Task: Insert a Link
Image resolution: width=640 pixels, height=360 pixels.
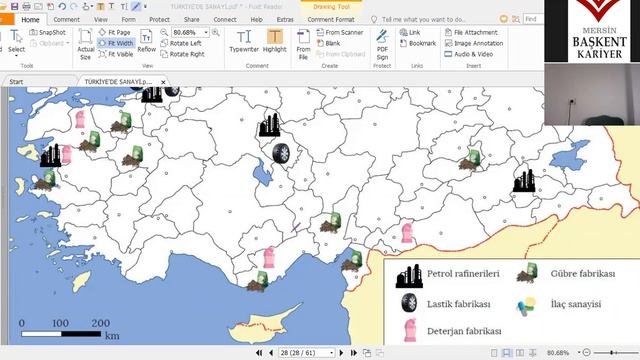Action: pyautogui.click(x=410, y=32)
